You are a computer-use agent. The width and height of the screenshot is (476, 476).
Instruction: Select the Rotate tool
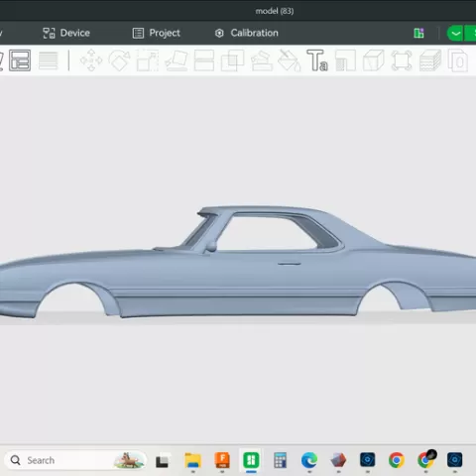119,60
